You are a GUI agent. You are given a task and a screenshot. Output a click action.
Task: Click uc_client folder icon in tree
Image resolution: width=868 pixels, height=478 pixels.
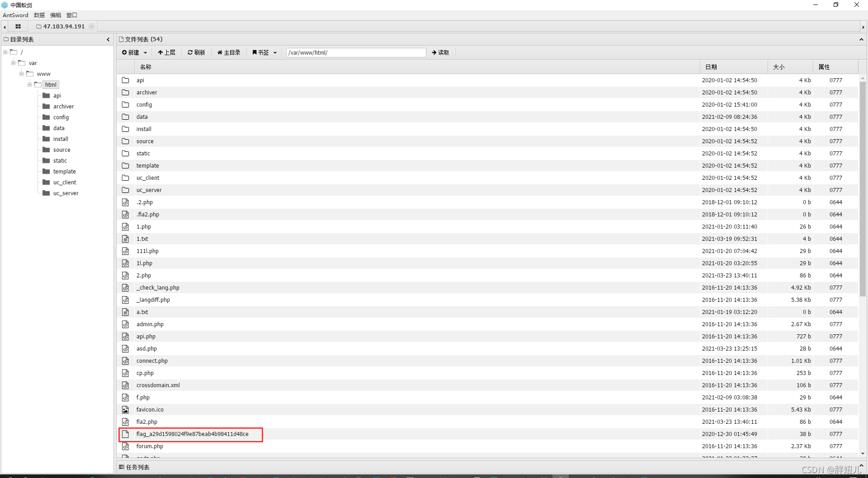pyautogui.click(x=46, y=182)
